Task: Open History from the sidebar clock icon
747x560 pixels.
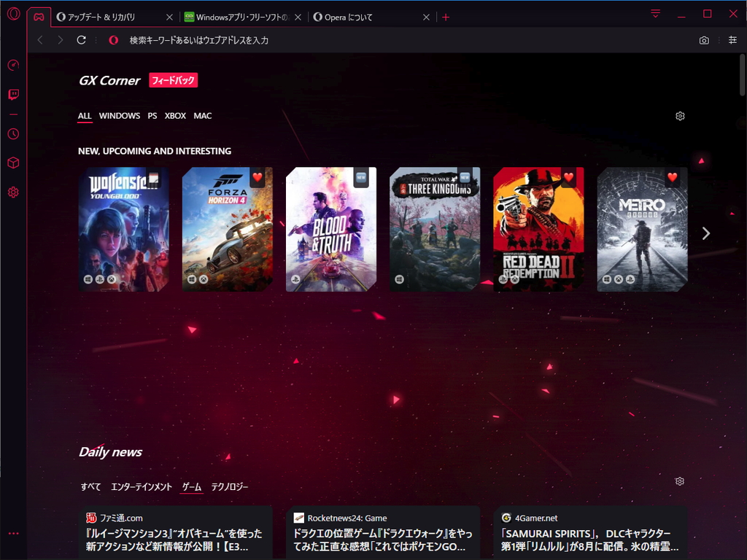Action: pyautogui.click(x=13, y=134)
